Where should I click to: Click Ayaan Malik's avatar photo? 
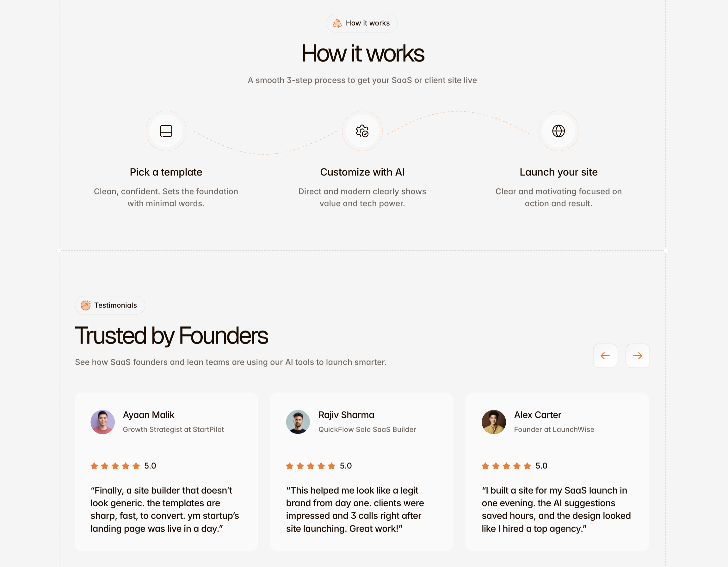coord(103,422)
